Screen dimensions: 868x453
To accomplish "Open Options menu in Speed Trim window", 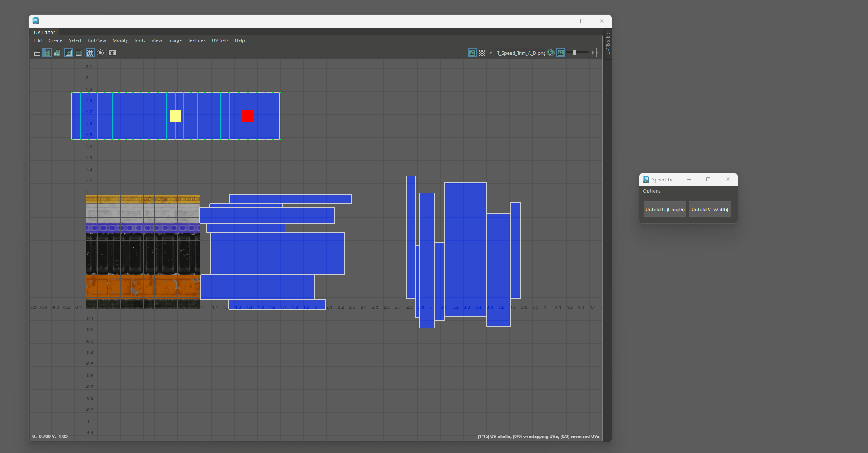I will (652, 191).
